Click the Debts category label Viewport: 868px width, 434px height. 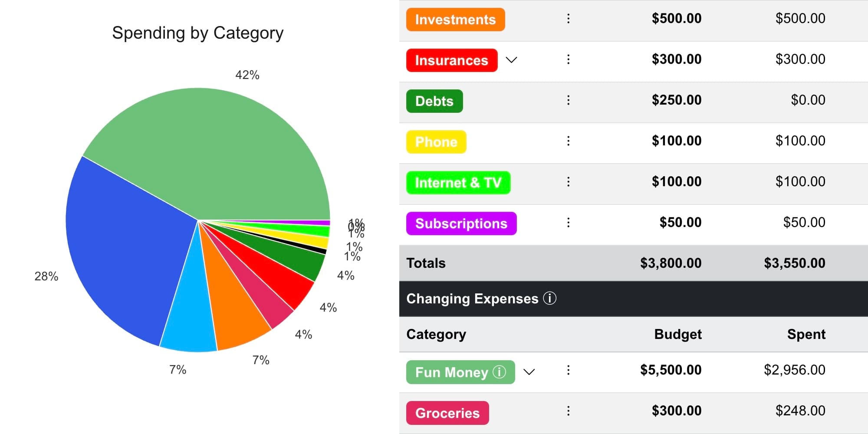(434, 101)
